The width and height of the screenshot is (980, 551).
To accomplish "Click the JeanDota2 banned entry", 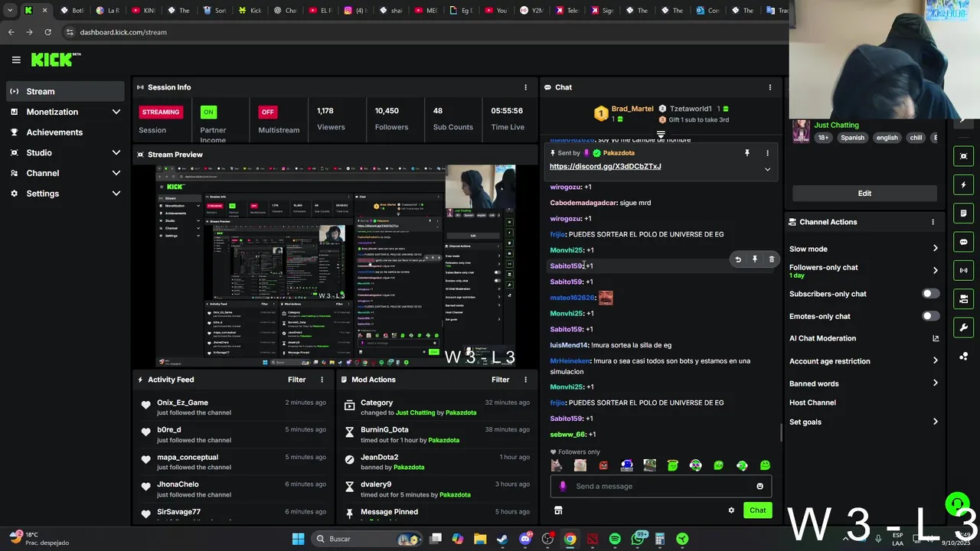I will (438, 461).
